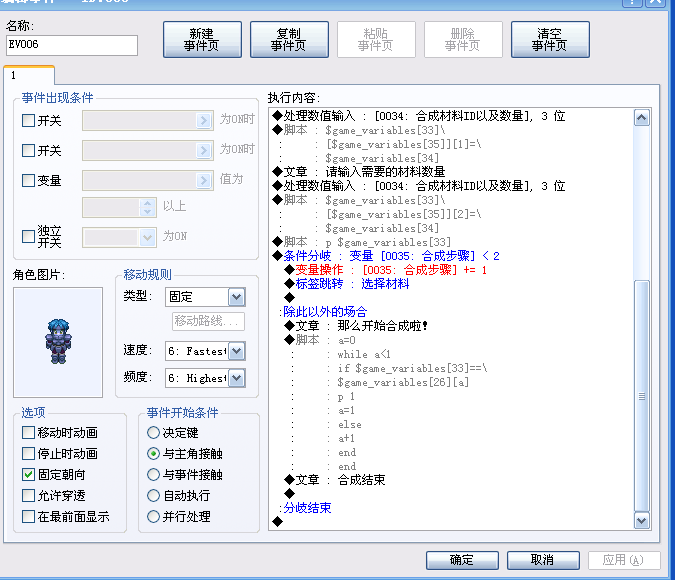
Task: Click the variable value 以上 stepper
Action: coord(147,207)
